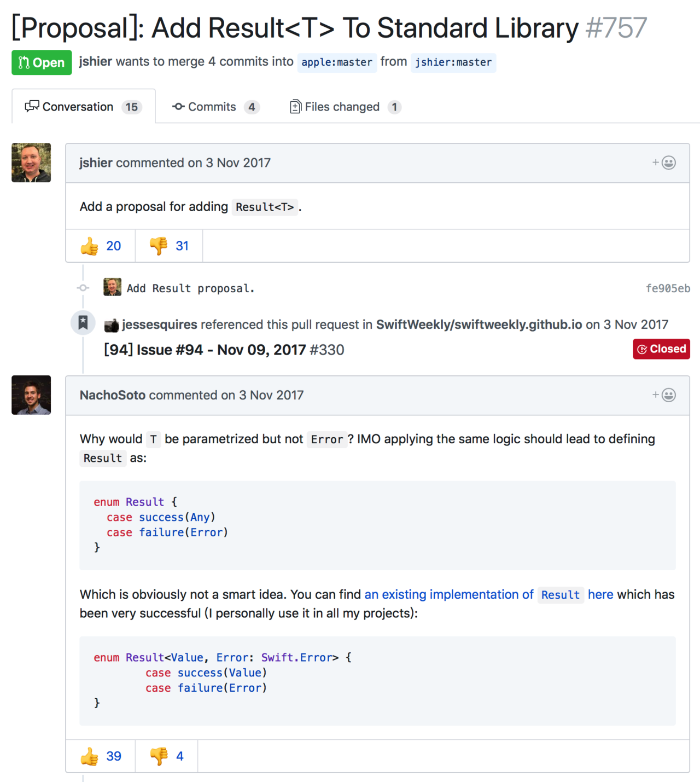The height and width of the screenshot is (782, 700).
Task: Click the NachoSoto author name
Action: coord(112,395)
